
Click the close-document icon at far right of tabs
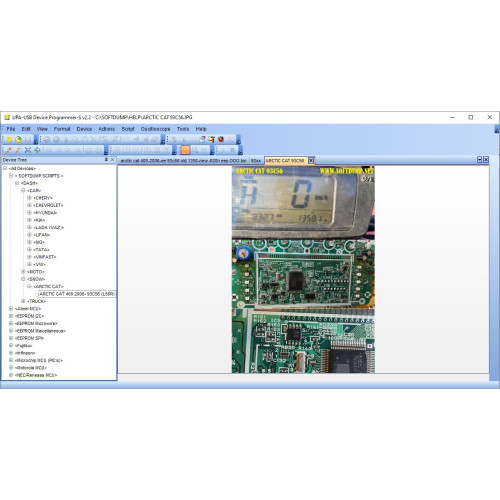[x=486, y=160]
